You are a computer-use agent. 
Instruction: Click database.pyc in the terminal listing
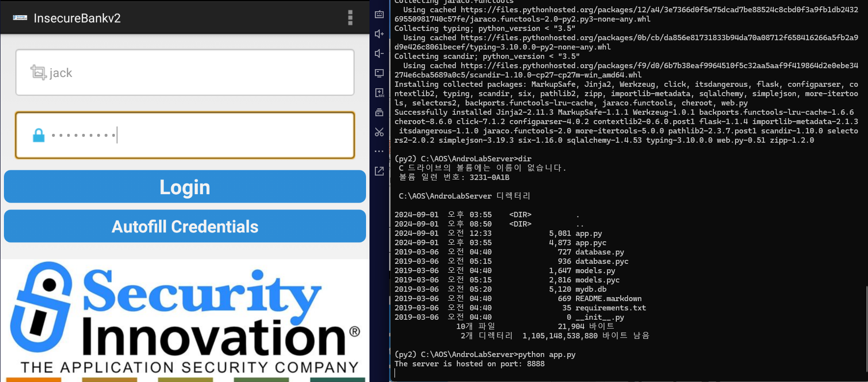602,261
